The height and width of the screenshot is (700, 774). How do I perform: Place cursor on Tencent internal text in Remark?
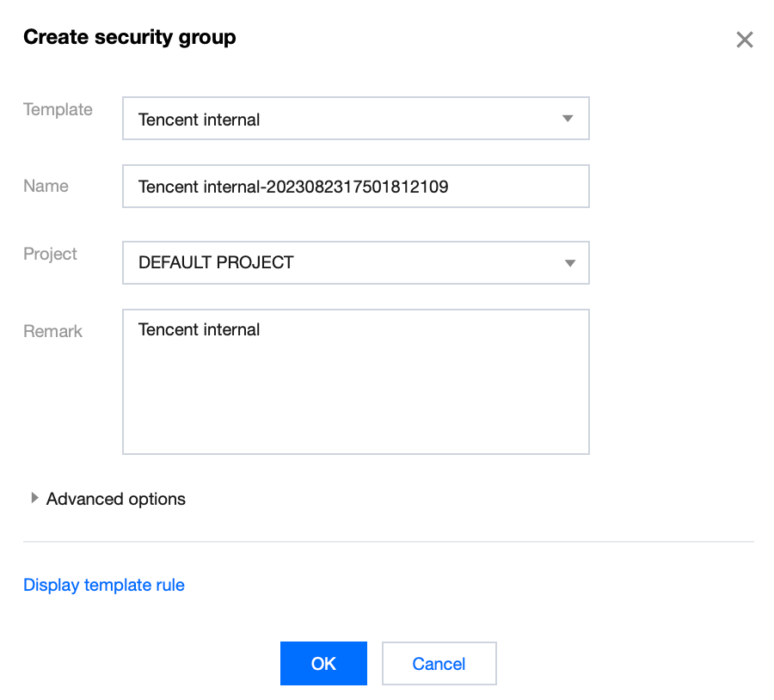(199, 329)
